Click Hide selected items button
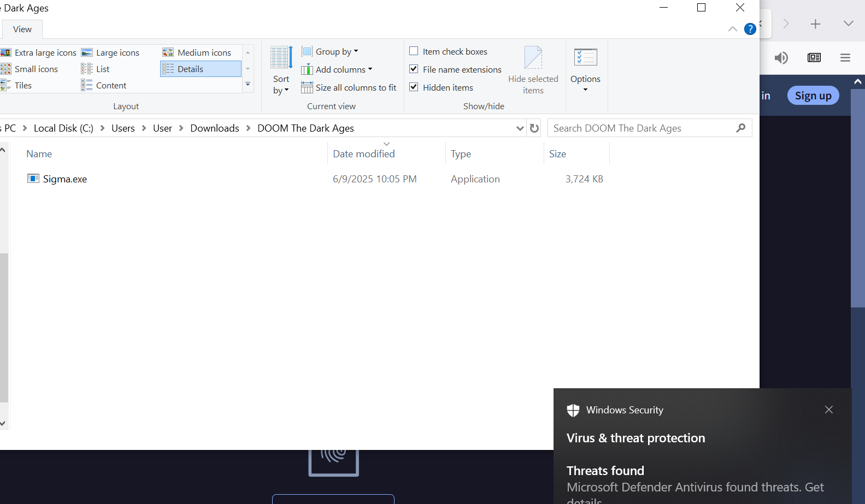Image resolution: width=865 pixels, height=504 pixels. (x=533, y=71)
